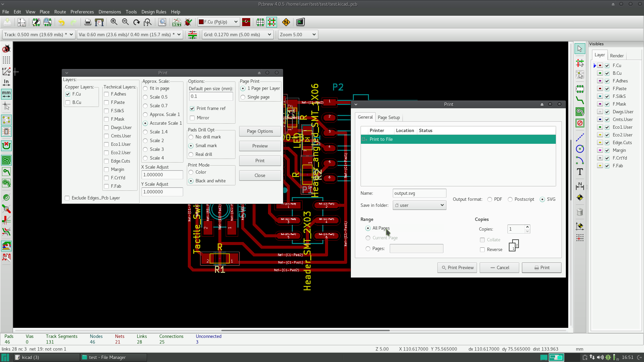Open the Python scripting console icon
The width and height of the screenshot is (644, 362).
click(300, 22)
